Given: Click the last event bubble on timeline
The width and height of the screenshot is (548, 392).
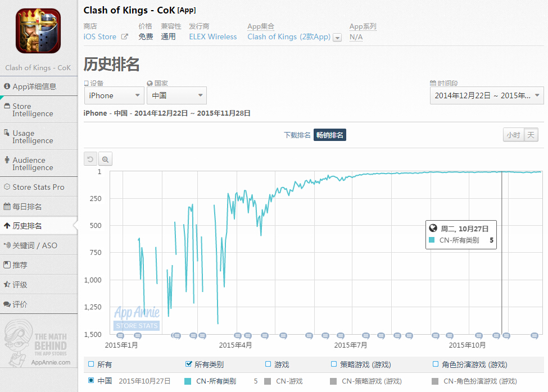Looking at the screenshot, I should [535, 336].
